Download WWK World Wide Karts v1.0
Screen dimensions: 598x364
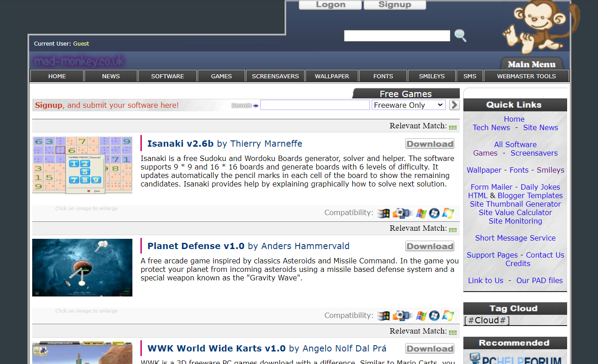430,349
